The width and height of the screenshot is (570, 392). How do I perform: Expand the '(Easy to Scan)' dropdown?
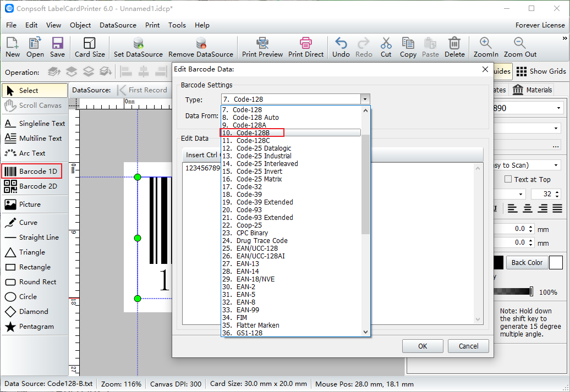point(556,165)
